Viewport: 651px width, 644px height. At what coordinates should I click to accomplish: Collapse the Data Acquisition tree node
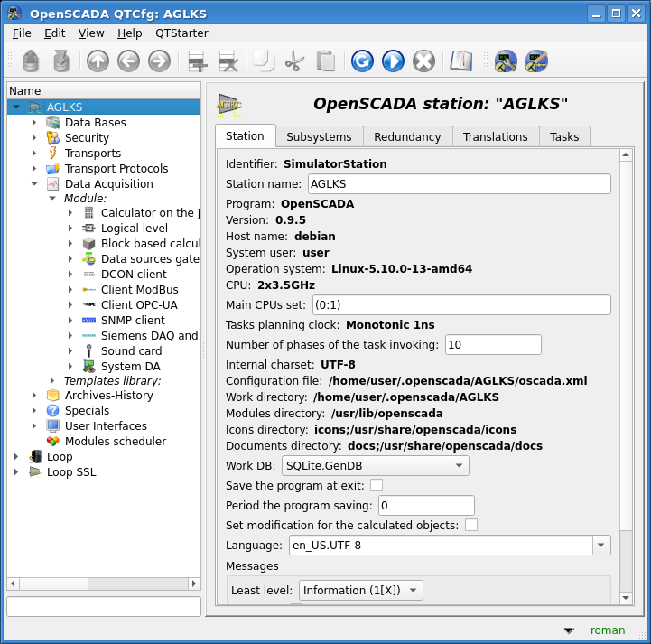click(x=34, y=183)
